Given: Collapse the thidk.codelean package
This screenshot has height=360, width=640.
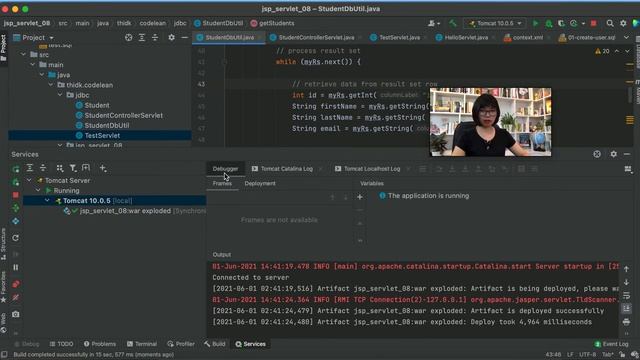Looking at the screenshot, I should (51, 85).
